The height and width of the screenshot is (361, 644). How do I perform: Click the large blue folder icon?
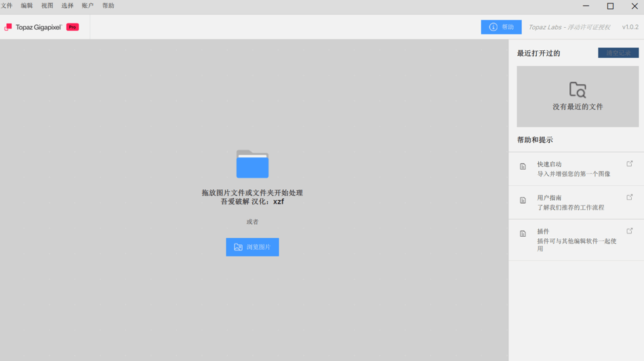252,164
